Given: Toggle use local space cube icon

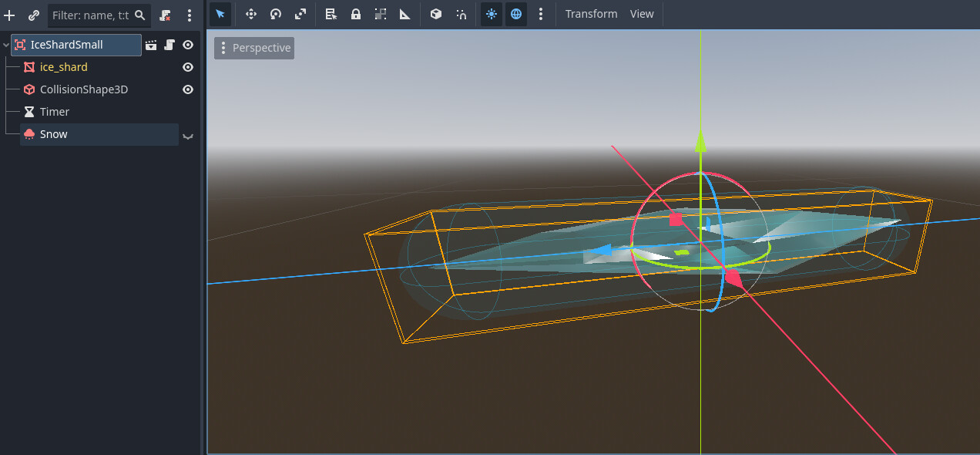Looking at the screenshot, I should [435, 14].
